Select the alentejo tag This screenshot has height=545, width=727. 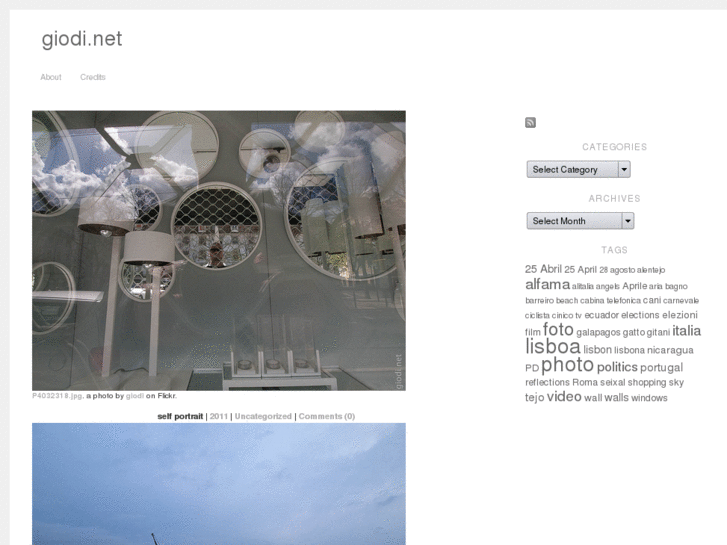[651, 270]
